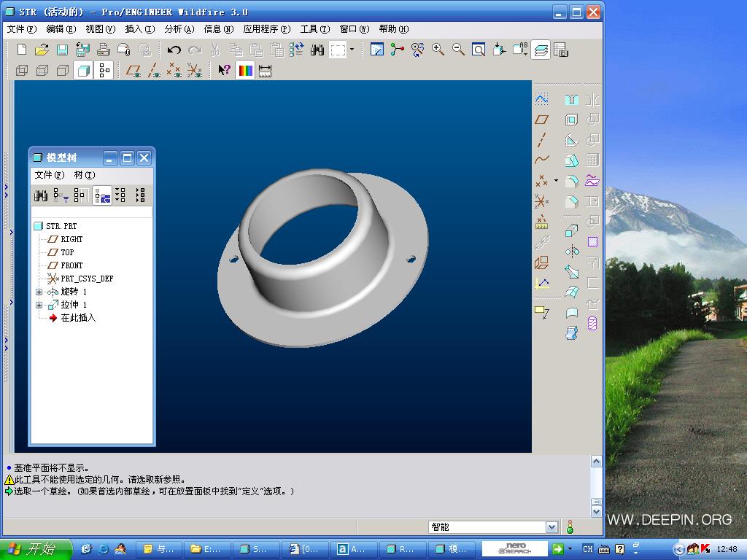This screenshot has height=560, width=747.
Task: Click the zoom in magnifier
Action: 438,50
